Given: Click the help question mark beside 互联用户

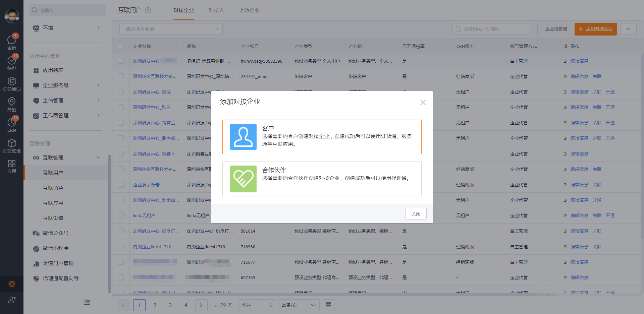Looking at the screenshot, I should [148, 10].
